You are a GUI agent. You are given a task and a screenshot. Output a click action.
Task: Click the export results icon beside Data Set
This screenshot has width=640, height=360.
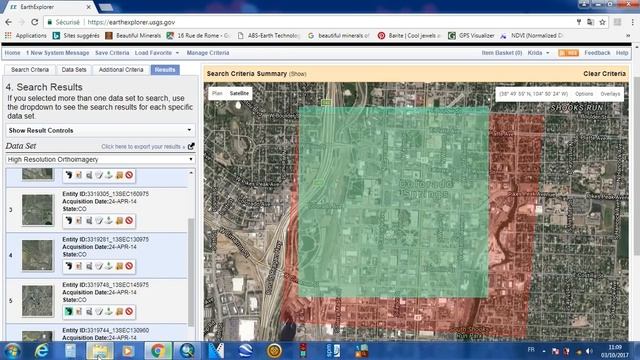pyautogui.click(x=191, y=146)
